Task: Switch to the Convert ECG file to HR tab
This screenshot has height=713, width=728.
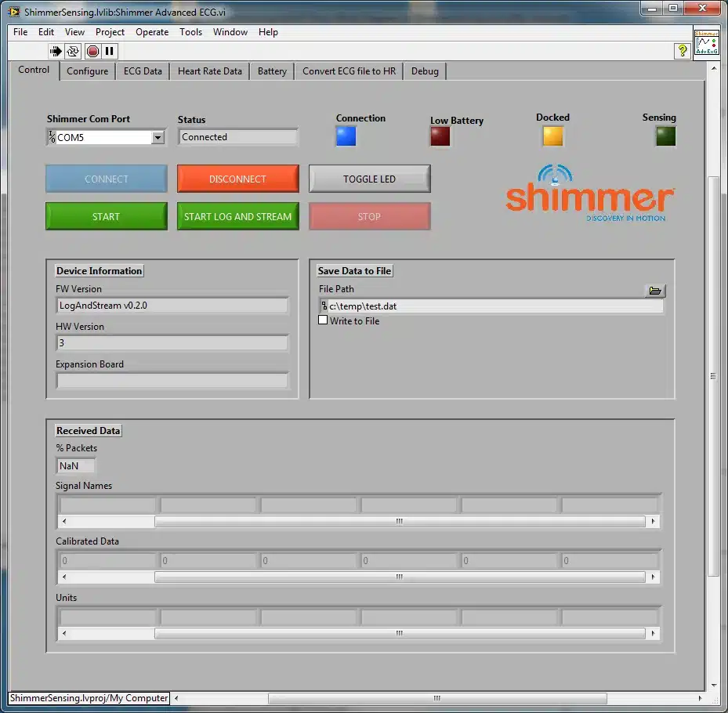Action: [x=350, y=71]
